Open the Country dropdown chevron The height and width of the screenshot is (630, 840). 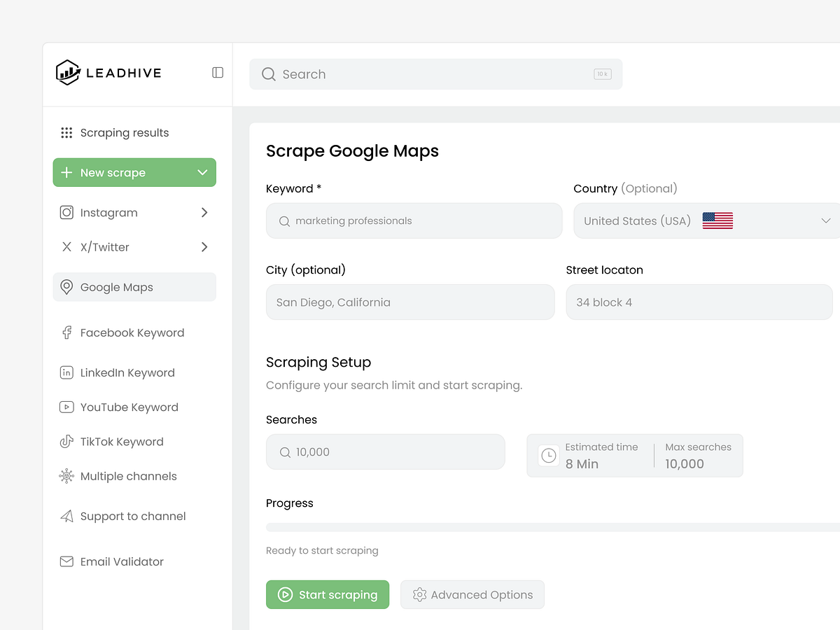pyautogui.click(x=826, y=221)
